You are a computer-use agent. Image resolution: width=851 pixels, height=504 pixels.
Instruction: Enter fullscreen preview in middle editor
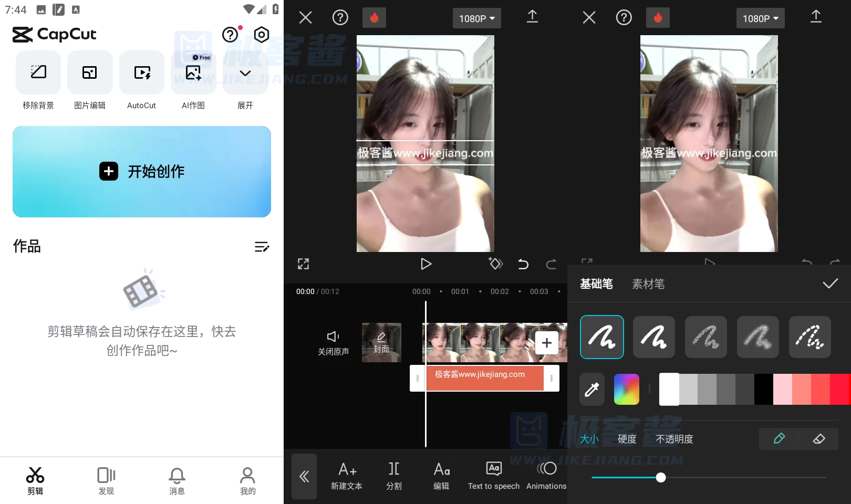coord(304,264)
